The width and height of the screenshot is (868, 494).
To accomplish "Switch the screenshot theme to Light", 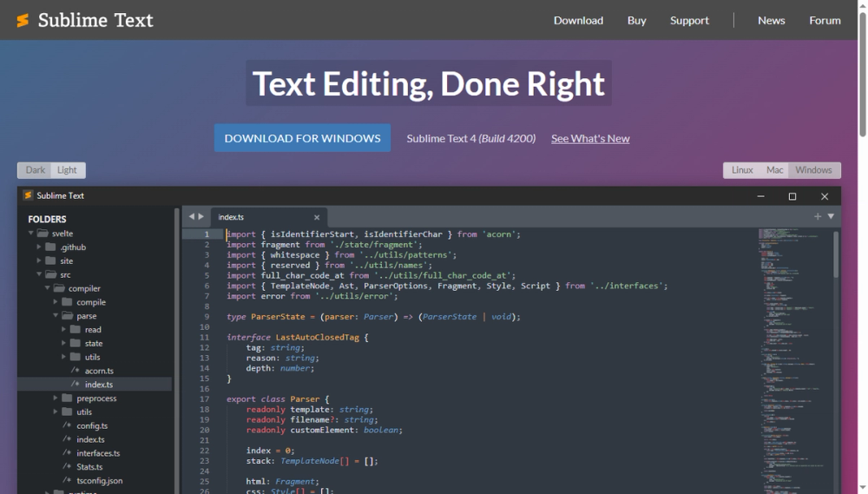I will (67, 170).
